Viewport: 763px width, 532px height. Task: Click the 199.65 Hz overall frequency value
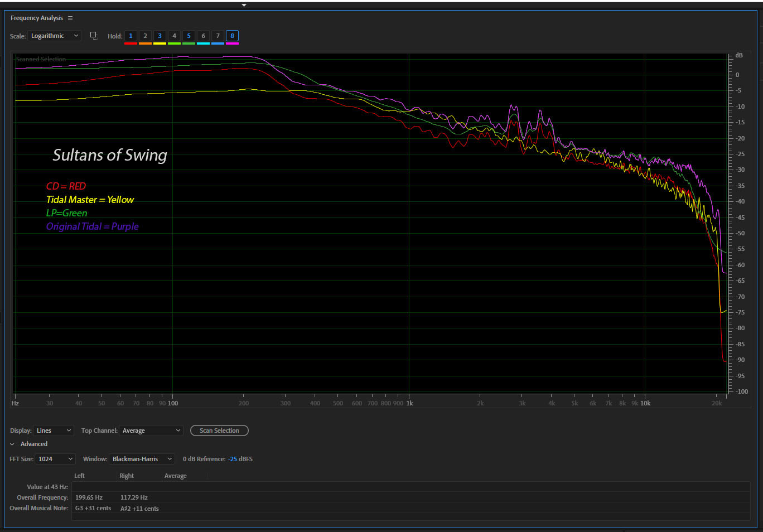click(x=89, y=497)
